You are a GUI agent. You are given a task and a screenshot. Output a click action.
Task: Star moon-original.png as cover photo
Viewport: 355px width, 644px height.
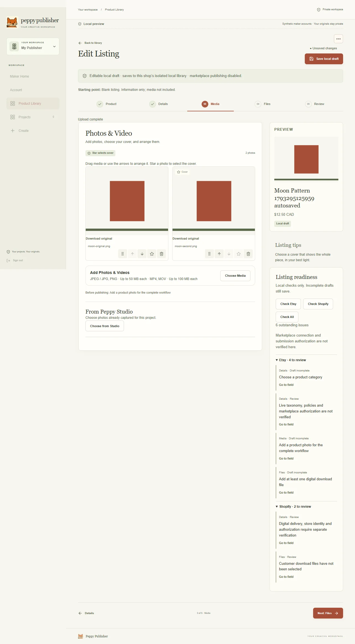[x=152, y=254]
